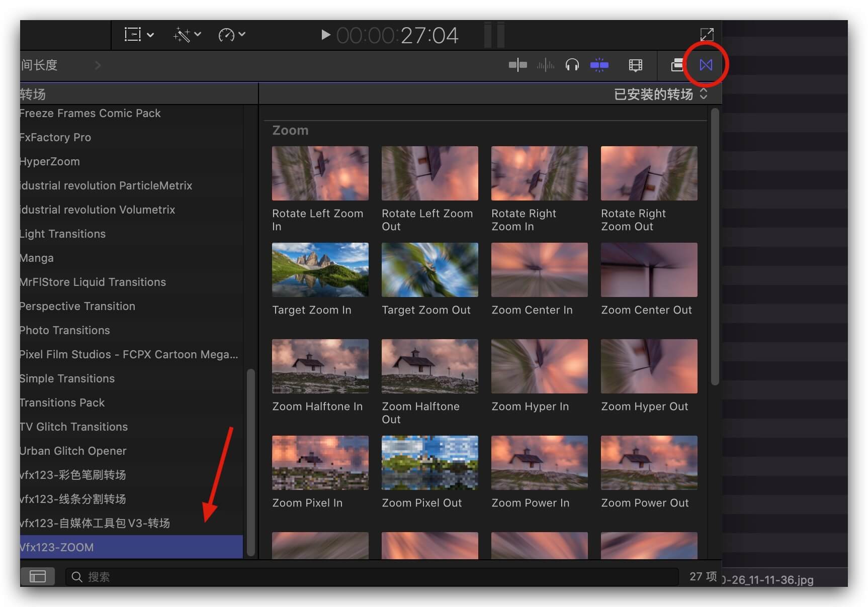Screen dimensions: 868x607
Task: Open the effects browser icon
Action: click(x=677, y=65)
